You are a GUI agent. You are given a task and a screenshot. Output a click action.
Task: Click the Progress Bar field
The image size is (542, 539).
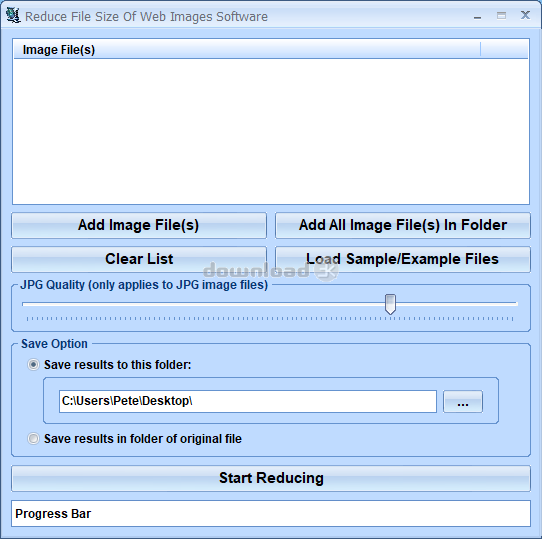point(271,514)
